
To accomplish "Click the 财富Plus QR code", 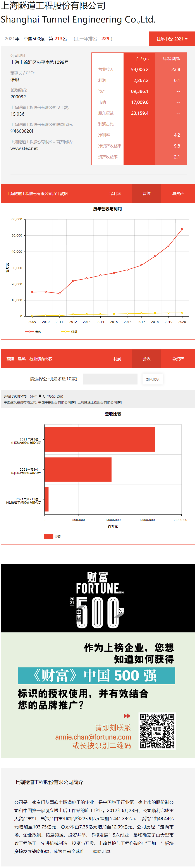I will pyautogui.click(x=157, y=731).
